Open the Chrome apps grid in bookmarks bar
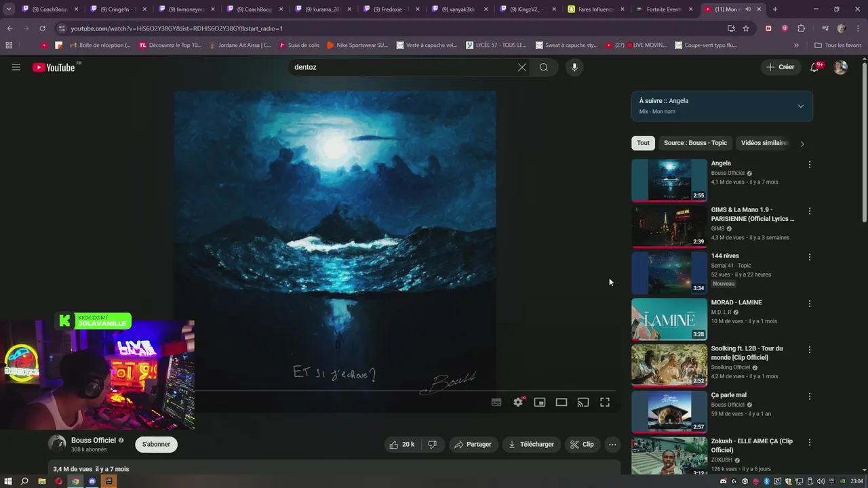This screenshot has height=488, width=868. click(x=9, y=45)
